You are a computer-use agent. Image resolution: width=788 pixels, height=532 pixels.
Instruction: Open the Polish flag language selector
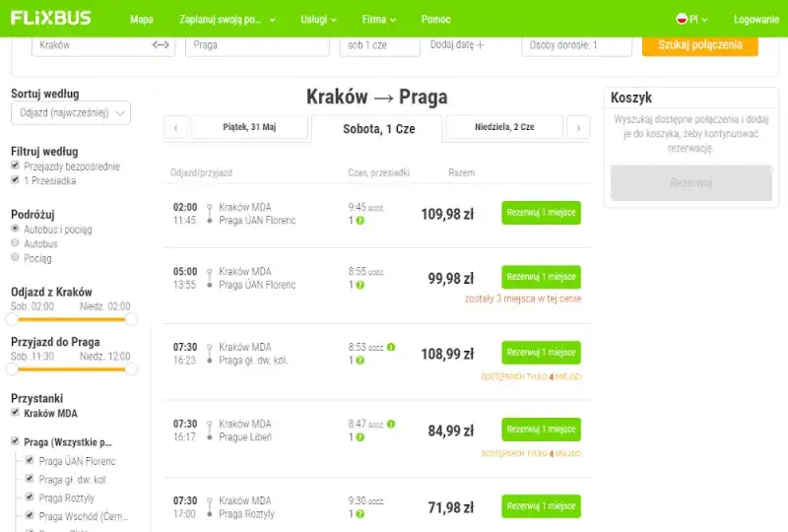tap(691, 19)
